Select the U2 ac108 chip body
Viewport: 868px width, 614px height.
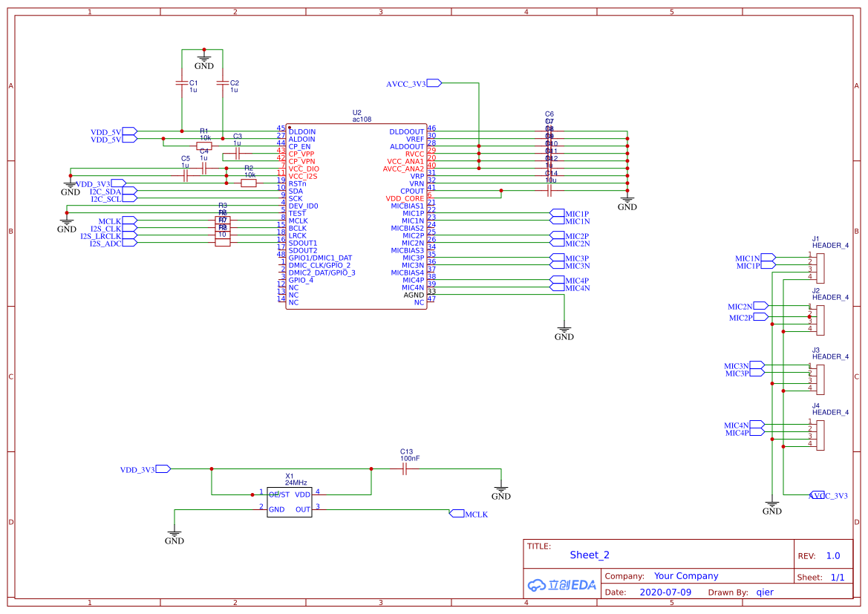point(356,217)
